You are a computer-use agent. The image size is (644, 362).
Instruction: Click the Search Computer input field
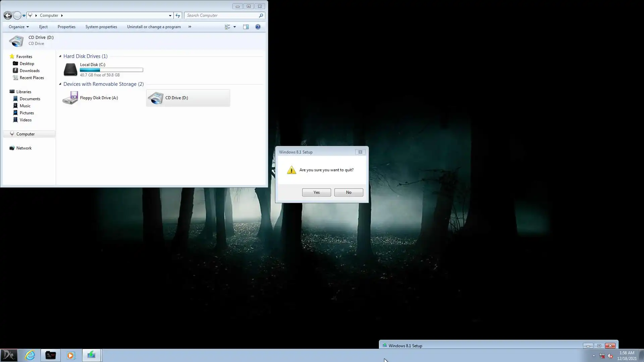[221, 15]
